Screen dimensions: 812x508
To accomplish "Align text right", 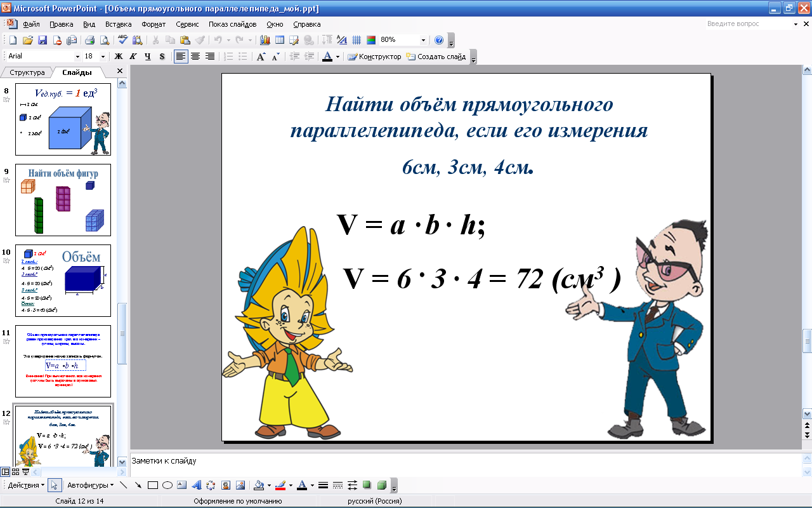I will 211,57.
